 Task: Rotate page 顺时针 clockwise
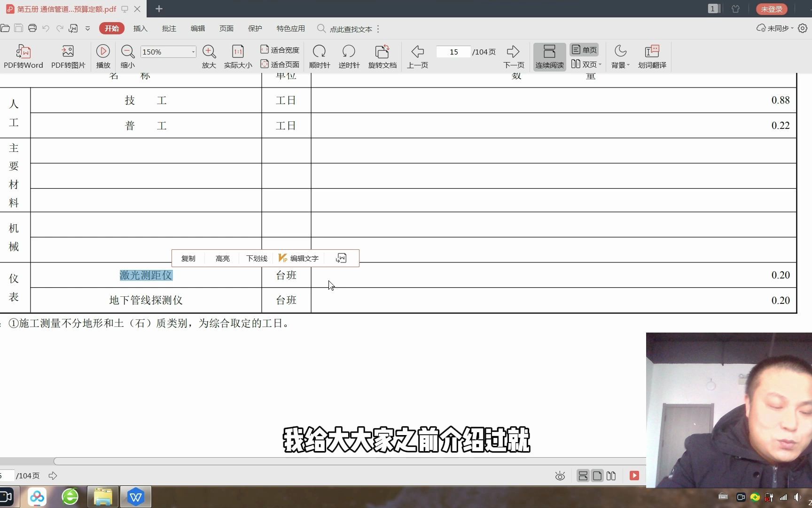320,56
